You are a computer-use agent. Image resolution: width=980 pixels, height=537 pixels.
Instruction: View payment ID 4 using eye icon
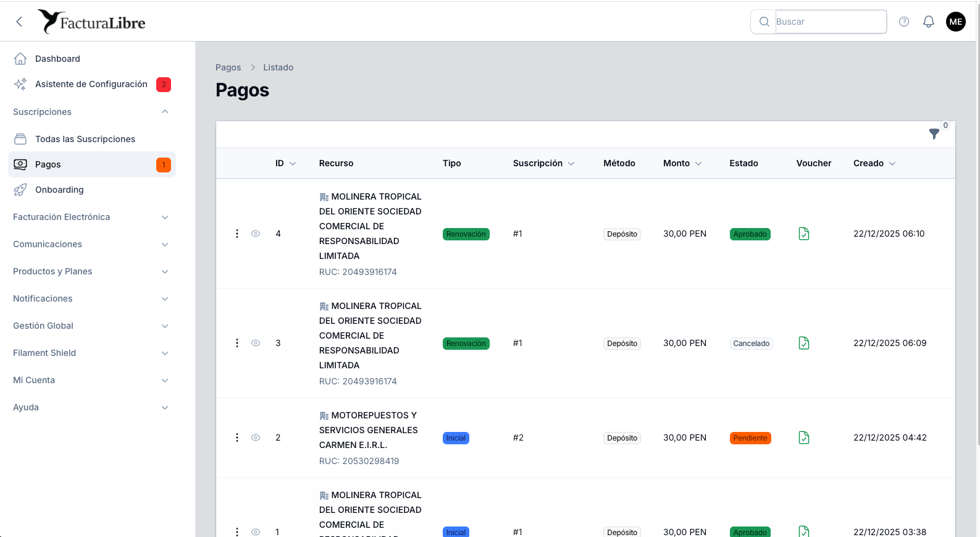(x=256, y=234)
